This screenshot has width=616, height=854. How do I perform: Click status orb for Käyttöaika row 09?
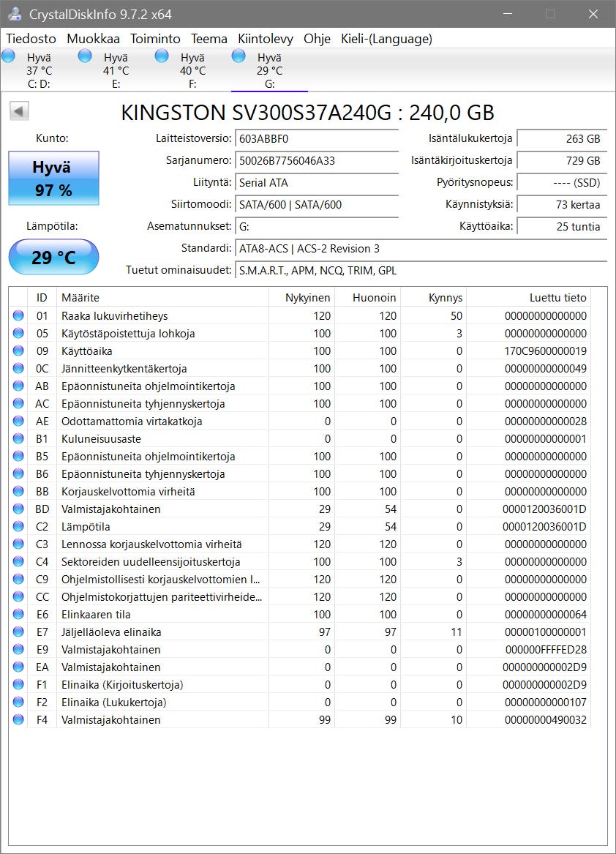coord(18,351)
